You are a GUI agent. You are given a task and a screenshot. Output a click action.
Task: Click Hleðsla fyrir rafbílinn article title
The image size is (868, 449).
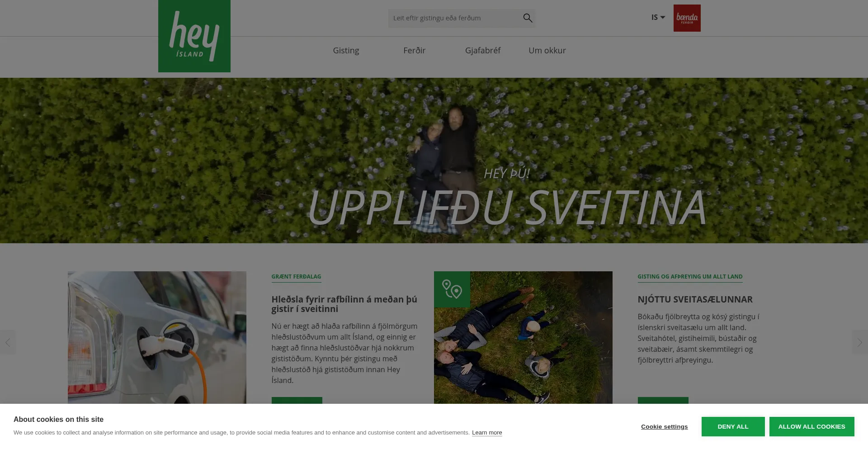(344, 304)
